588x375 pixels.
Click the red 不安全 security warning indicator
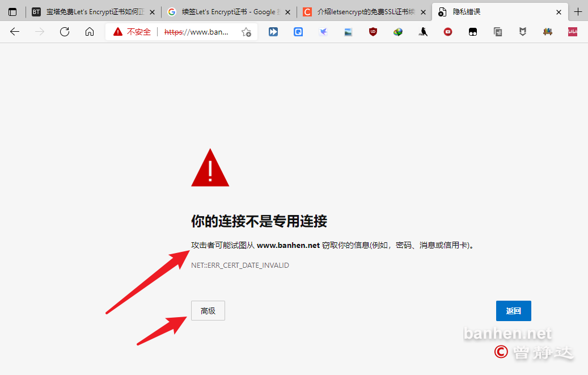pos(132,32)
